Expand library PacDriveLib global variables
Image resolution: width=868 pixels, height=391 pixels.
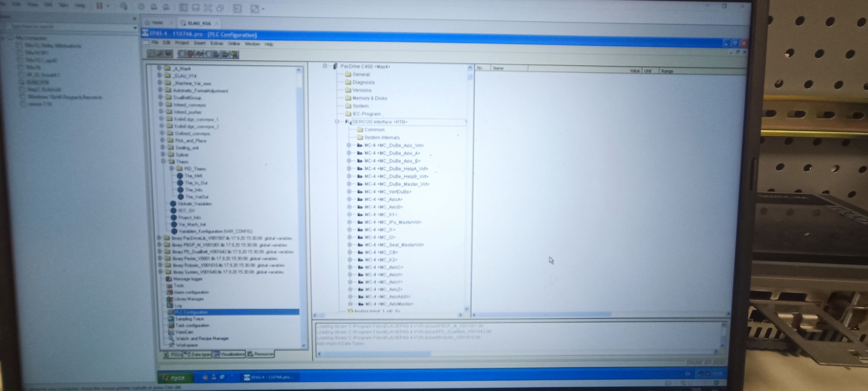click(x=159, y=238)
